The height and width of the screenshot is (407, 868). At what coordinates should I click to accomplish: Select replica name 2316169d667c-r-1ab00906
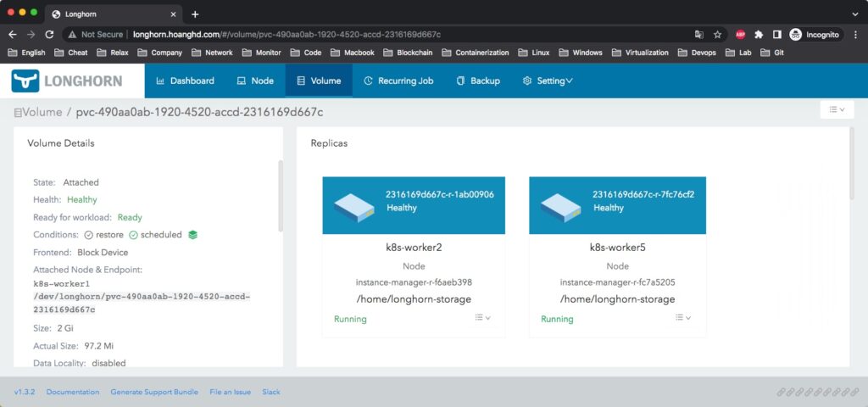(x=440, y=194)
